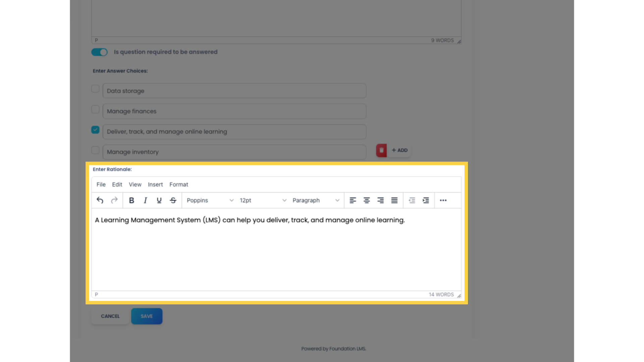644x362 pixels.
Task: Uncheck Deliver, track, and manage checkbox
Action: tap(95, 130)
